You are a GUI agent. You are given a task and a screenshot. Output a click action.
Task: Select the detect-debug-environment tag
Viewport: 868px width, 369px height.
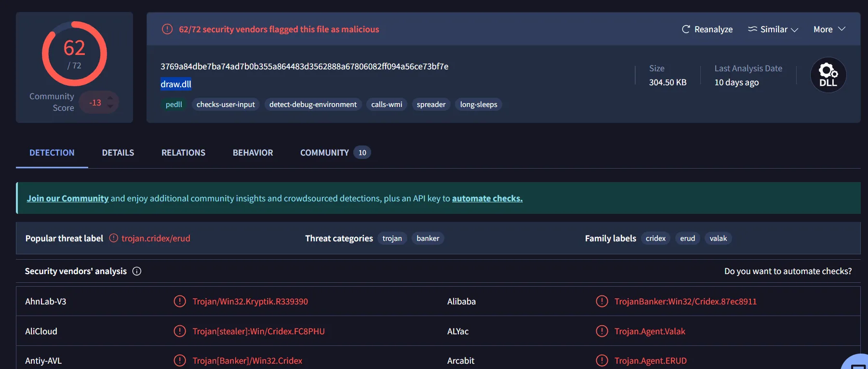(x=313, y=105)
